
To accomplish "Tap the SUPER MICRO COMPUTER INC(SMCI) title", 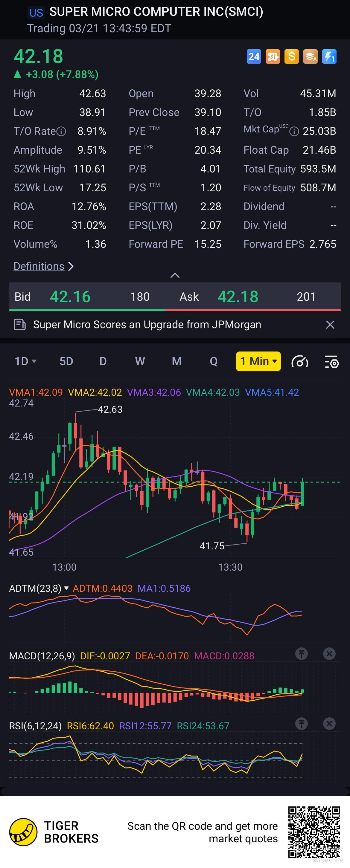I will 156,12.
